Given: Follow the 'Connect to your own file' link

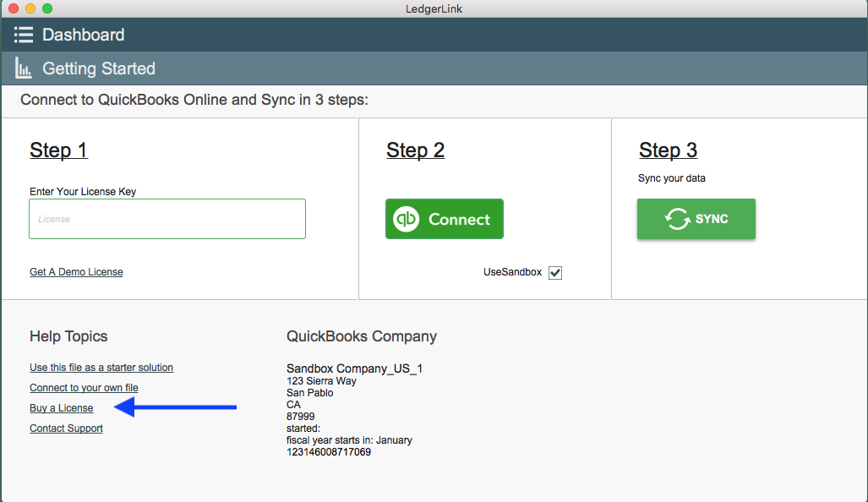Looking at the screenshot, I should coord(84,388).
